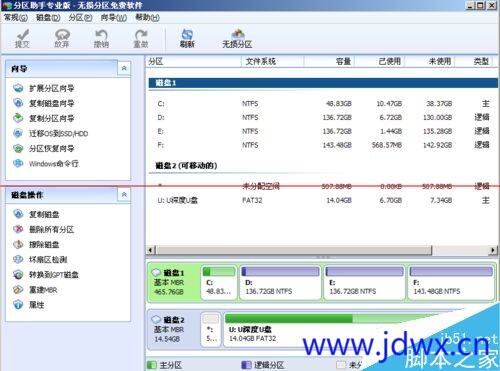Sort by 分区 column header
Image resolution: width=500 pixels, height=371 pixels.
(x=193, y=61)
